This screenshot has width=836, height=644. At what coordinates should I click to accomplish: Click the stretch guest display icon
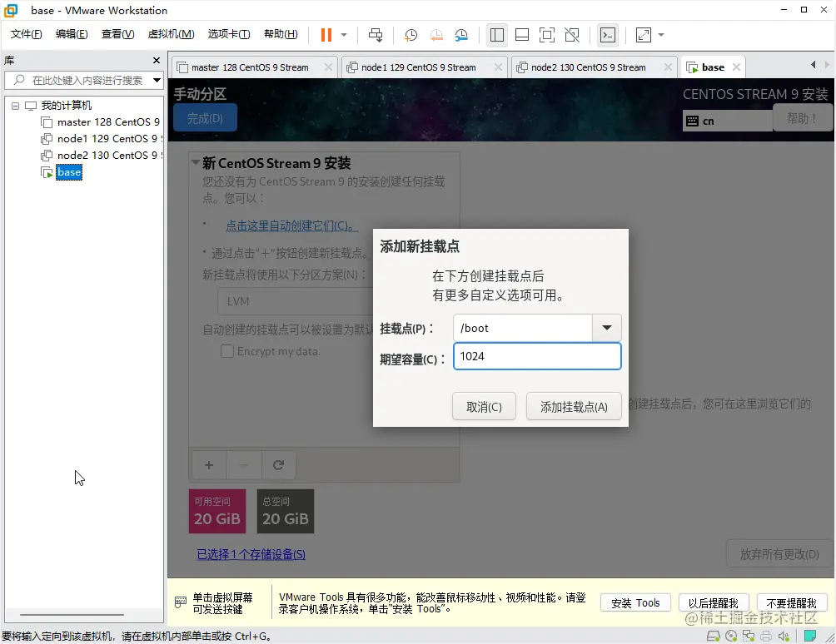pos(644,35)
